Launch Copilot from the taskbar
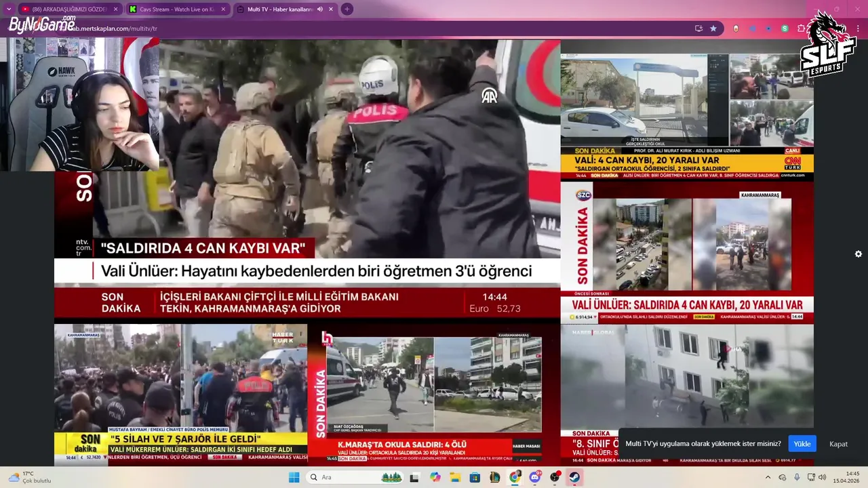868x488 pixels. pyautogui.click(x=435, y=477)
